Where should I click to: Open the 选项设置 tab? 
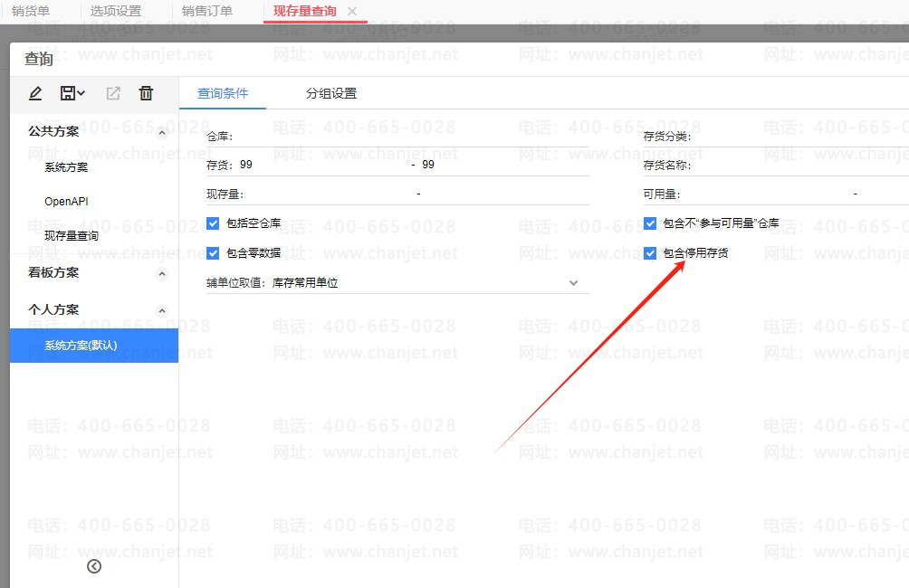point(116,11)
